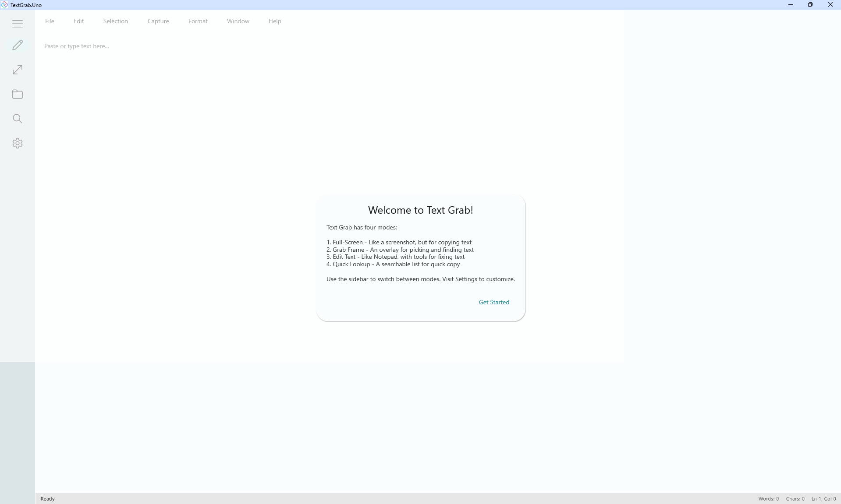The width and height of the screenshot is (841, 504).
Task: Open the Edit menu
Action: point(78,21)
